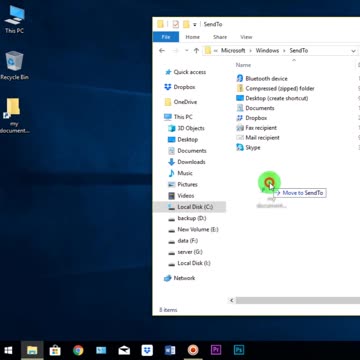Screen dimensions: 360x360
Task: Select Desktop (create shortcut) icon in file list
Action: pos(240,98)
